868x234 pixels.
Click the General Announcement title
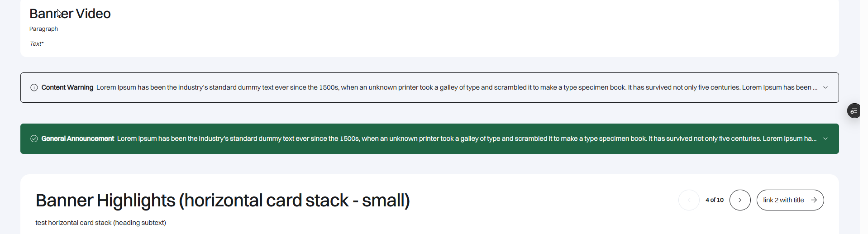click(x=78, y=139)
